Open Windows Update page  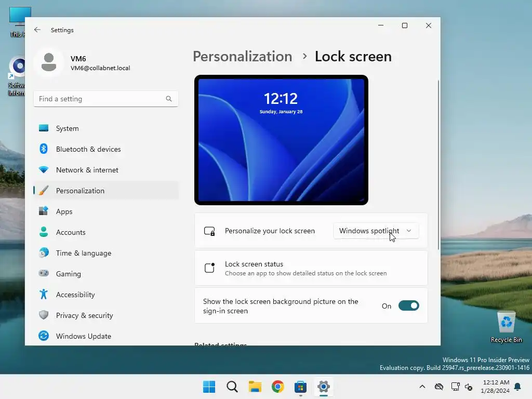[106, 336]
